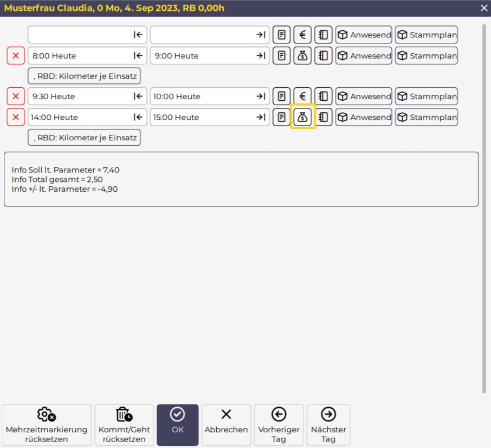
Task: Click the money bag icon in 8:00 row
Action: click(x=302, y=56)
